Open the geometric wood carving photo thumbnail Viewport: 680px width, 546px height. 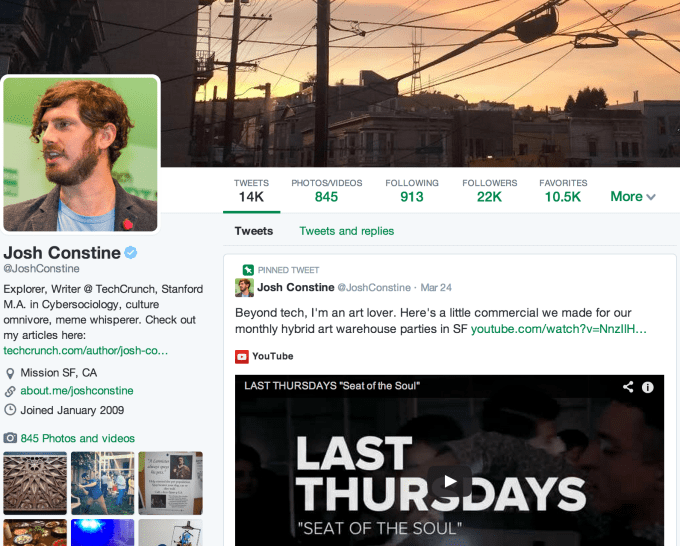(35, 483)
